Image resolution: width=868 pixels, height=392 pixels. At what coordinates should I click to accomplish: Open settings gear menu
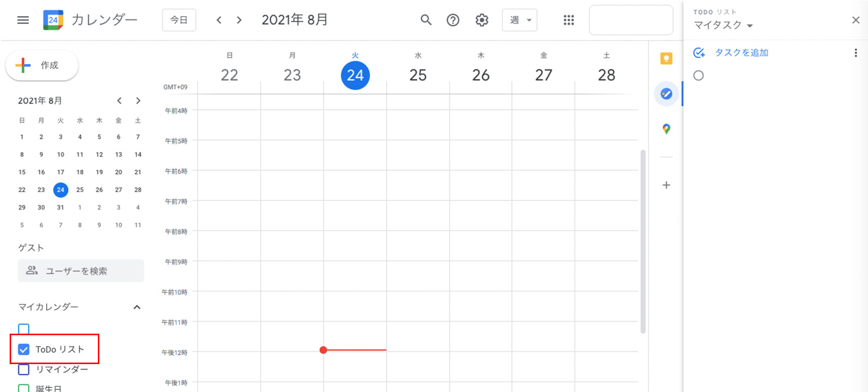(482, 20)
